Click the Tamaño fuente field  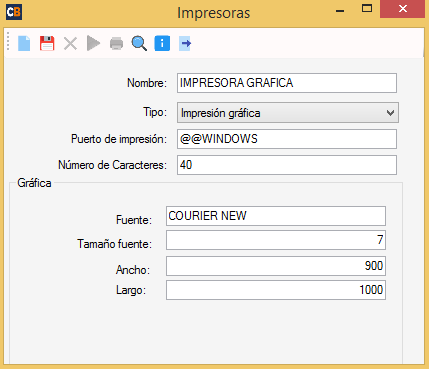276,240
